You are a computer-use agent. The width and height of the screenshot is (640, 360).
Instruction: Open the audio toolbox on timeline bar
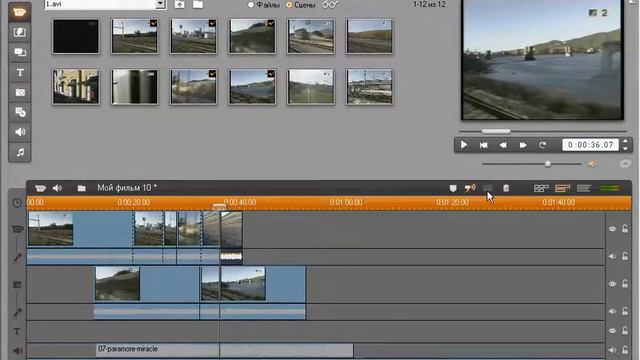(57, 188)
